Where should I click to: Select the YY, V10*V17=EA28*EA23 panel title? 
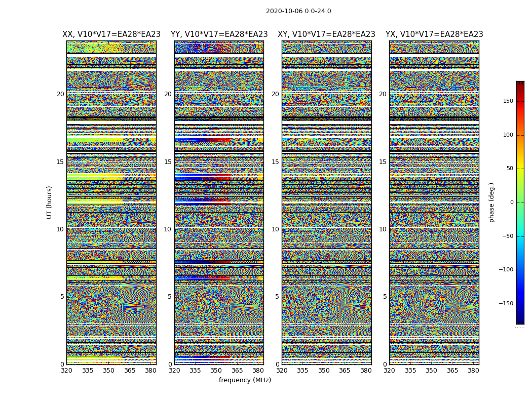click(x=219, y=34)
